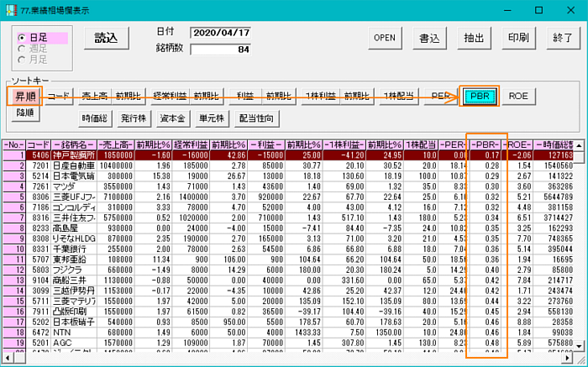Sort by PBR key button

pyautogui.click(x=480, y=97)
